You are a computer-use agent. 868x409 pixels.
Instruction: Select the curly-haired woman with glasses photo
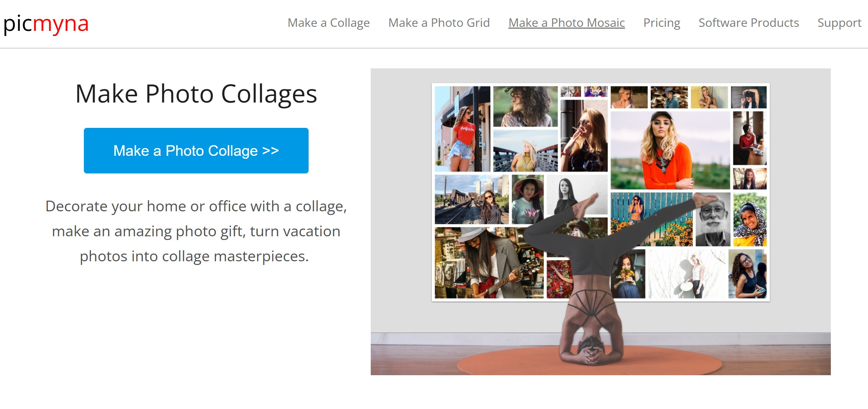pos(747,274)
